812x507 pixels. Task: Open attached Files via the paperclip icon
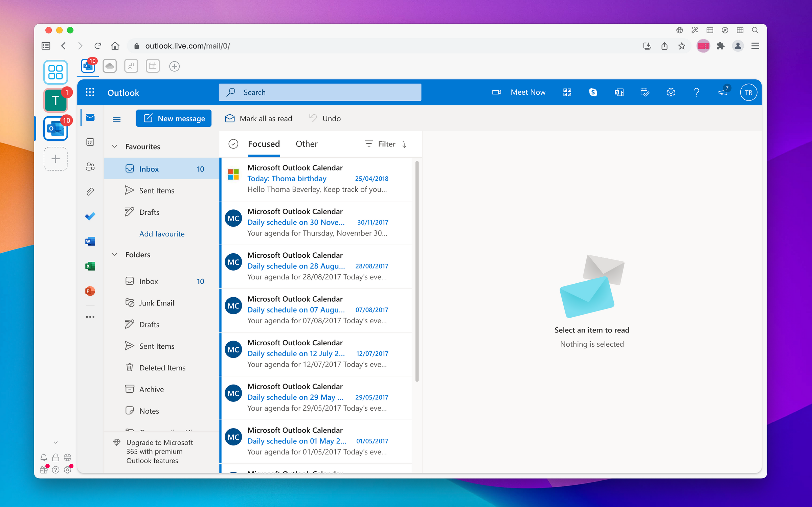coord(90,191)
